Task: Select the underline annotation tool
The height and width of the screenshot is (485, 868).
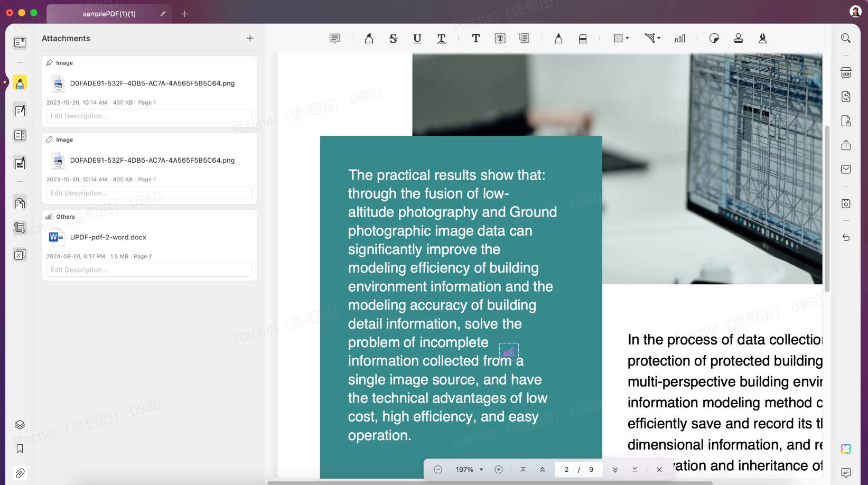Action: (x=417, y=39)
